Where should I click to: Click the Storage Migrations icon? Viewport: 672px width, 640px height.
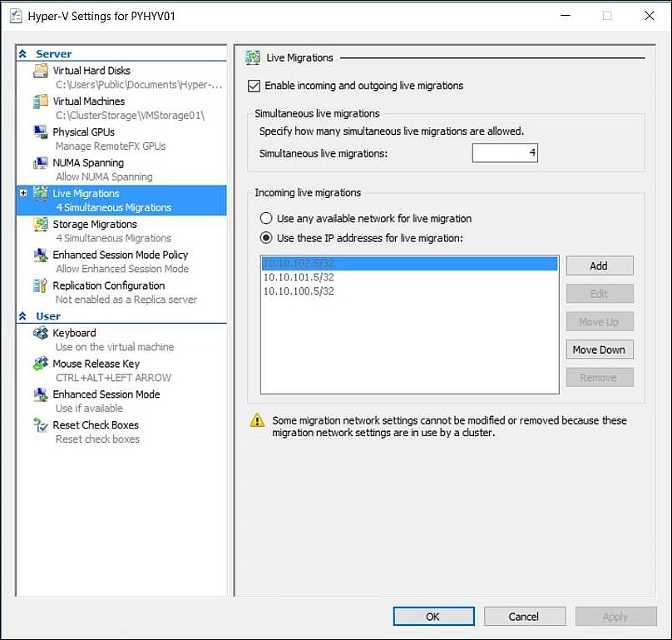tap(40, 225)
